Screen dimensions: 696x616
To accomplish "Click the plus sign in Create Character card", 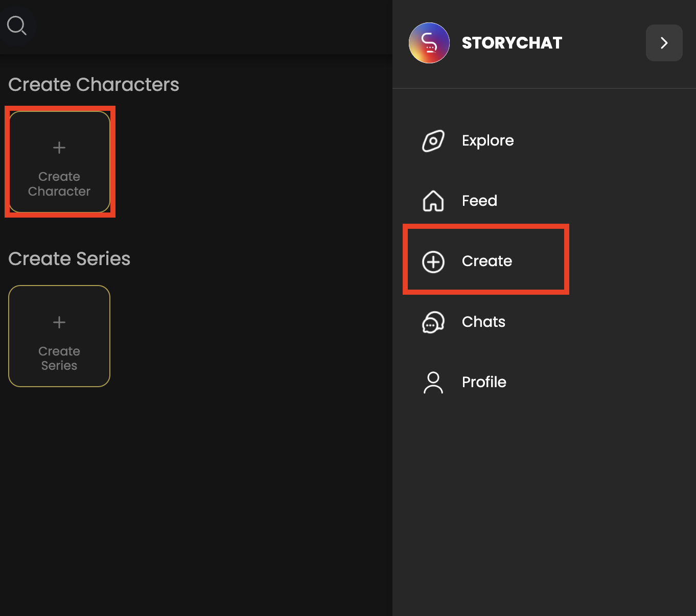I will (x=59, y=148).
